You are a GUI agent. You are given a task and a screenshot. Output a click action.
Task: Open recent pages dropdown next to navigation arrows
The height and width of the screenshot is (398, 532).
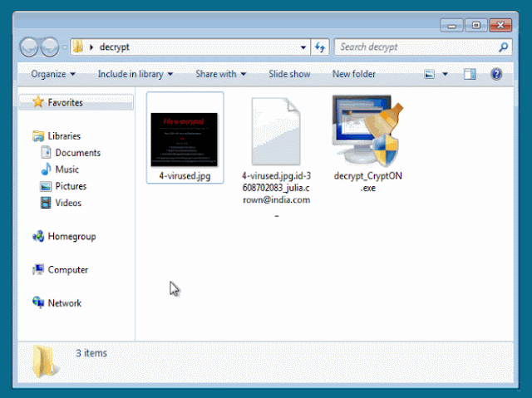click(65, 47)
